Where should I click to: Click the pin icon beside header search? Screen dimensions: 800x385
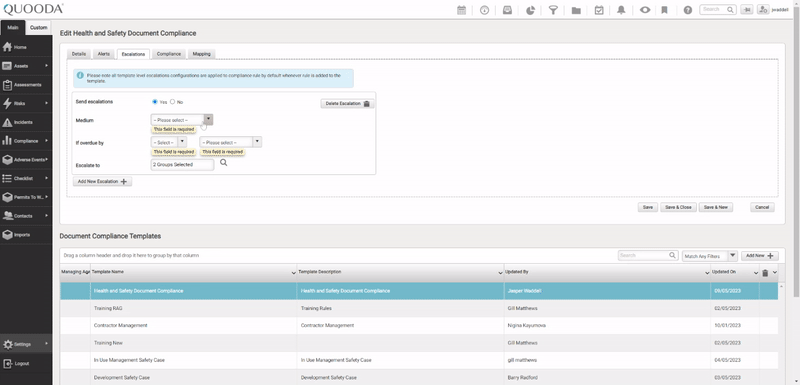(x=746, y=9)
